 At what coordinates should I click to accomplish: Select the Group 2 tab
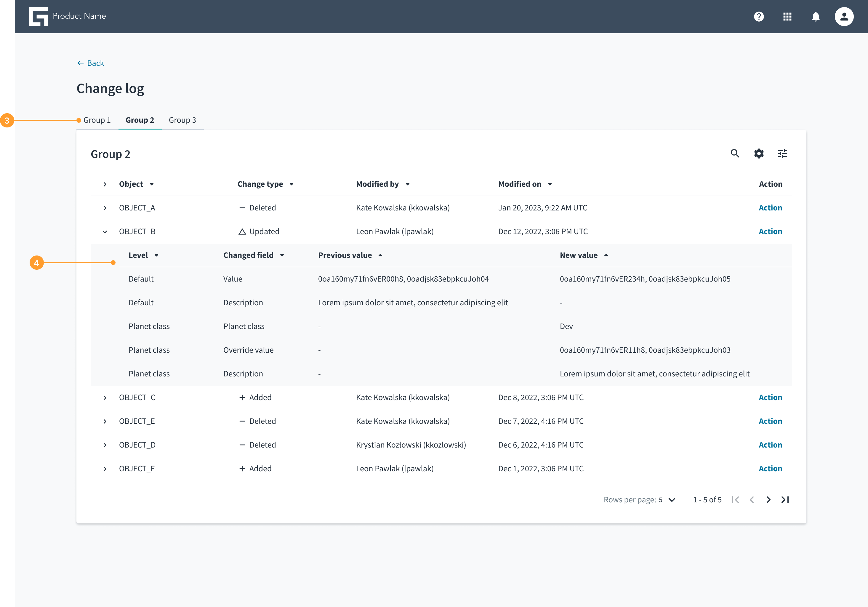[140, 120]
